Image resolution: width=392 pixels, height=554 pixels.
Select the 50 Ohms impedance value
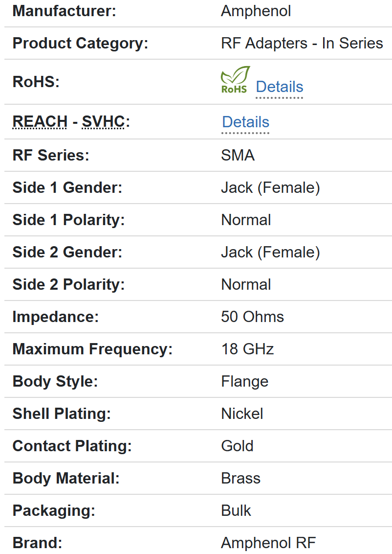coord(252,317)
